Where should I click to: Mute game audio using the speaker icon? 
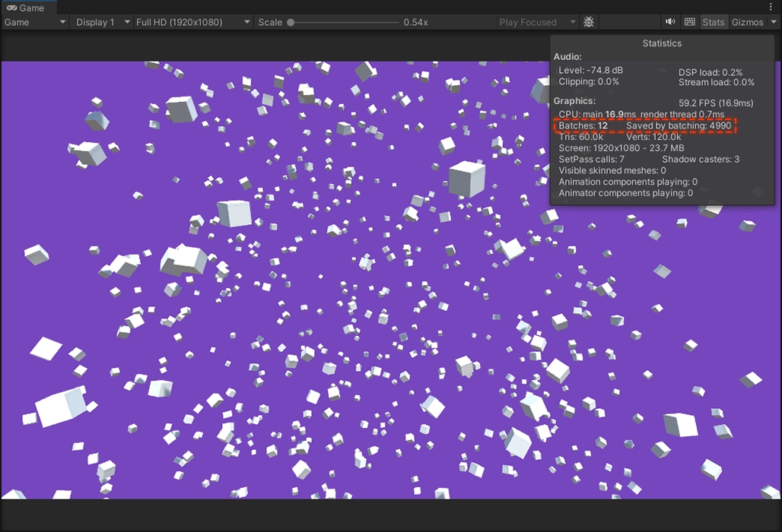(x=670, y=22)
